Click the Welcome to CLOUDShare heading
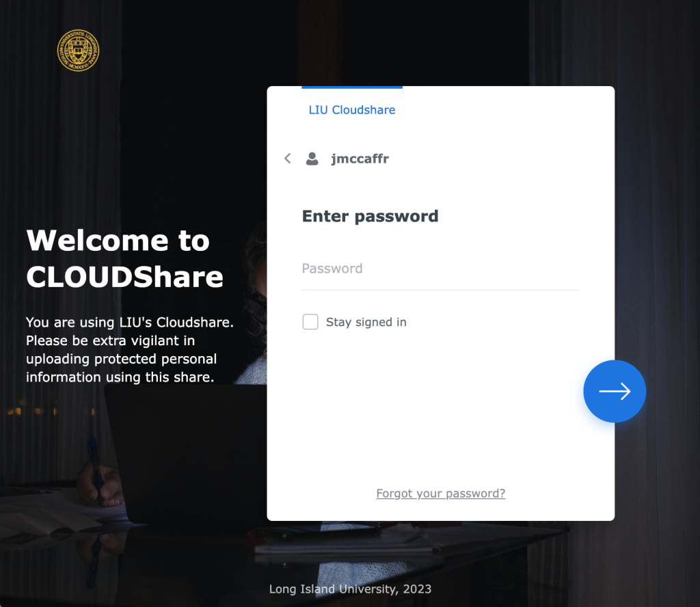 pos(124,258)
